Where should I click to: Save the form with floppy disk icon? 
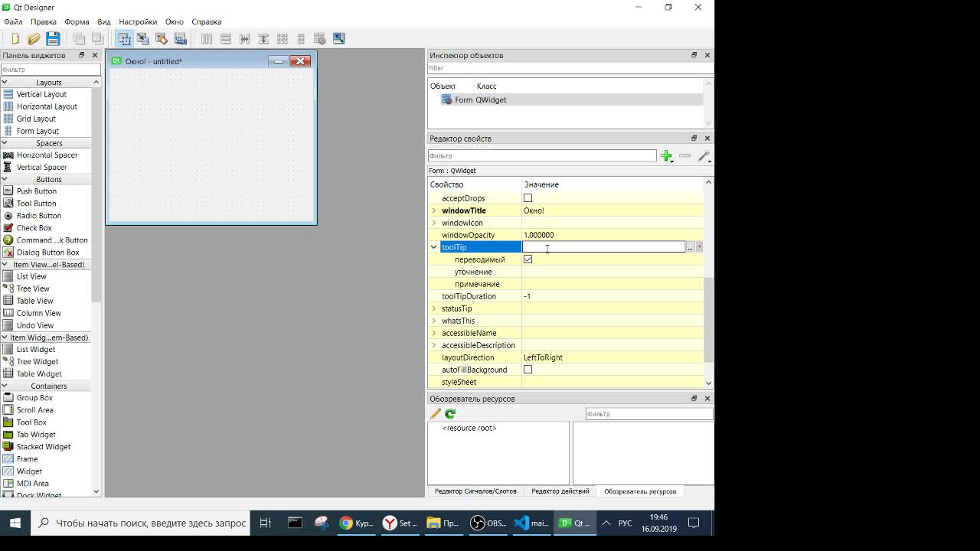click(53, 38)
